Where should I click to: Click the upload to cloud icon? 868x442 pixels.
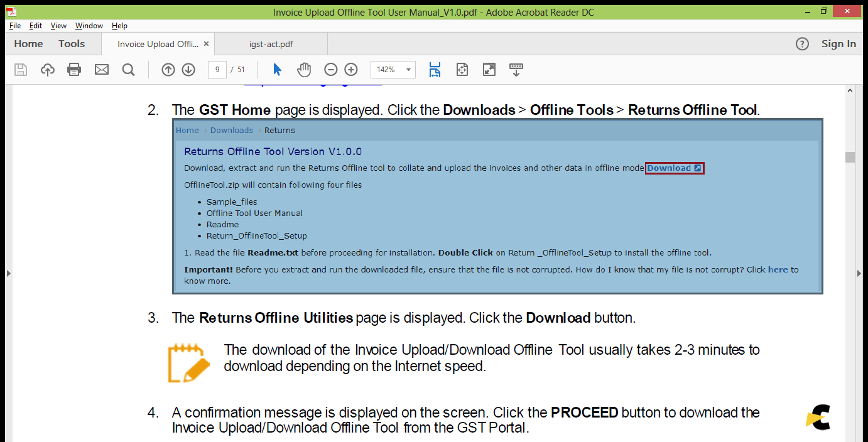48,70
